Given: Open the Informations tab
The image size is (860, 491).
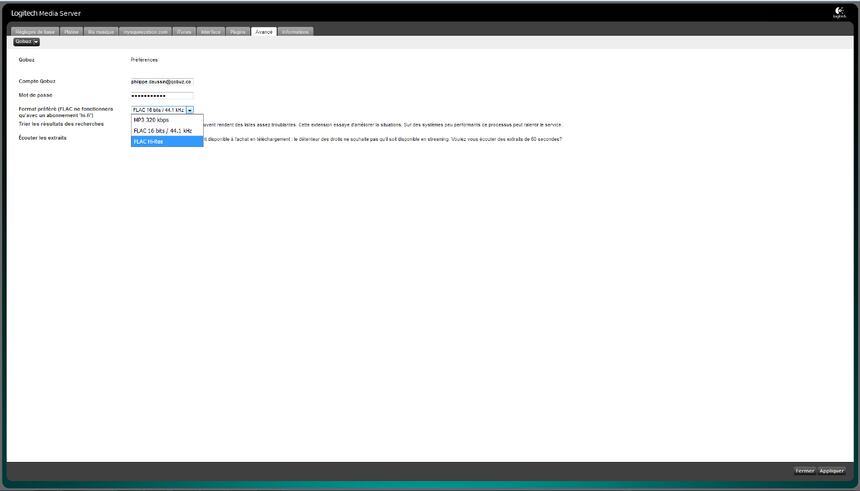Looking at the screenshot, I should point(296,32).
